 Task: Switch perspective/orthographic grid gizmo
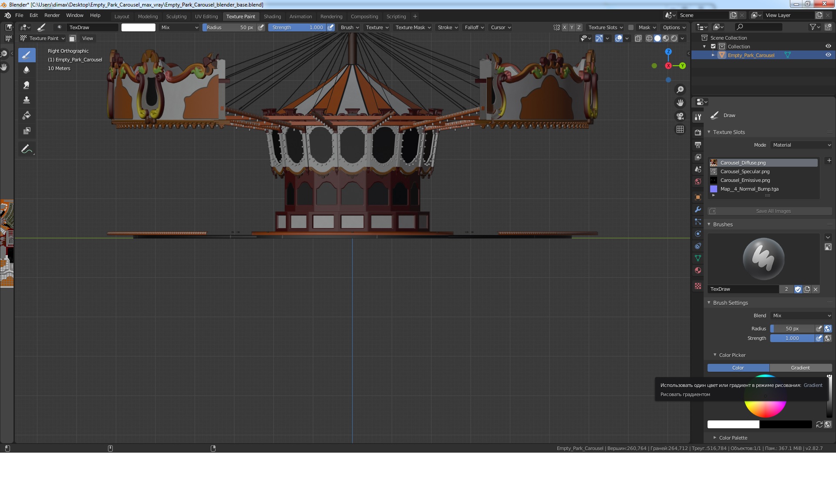coord(680,130)
